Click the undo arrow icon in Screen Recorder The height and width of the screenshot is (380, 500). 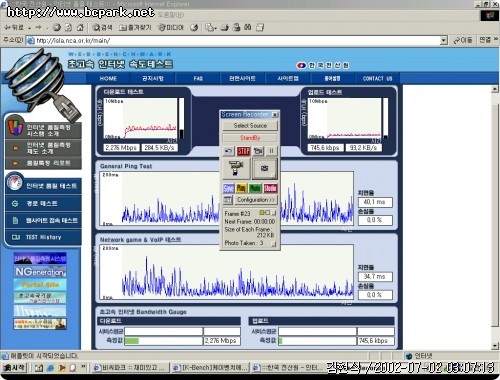(229, 151)
